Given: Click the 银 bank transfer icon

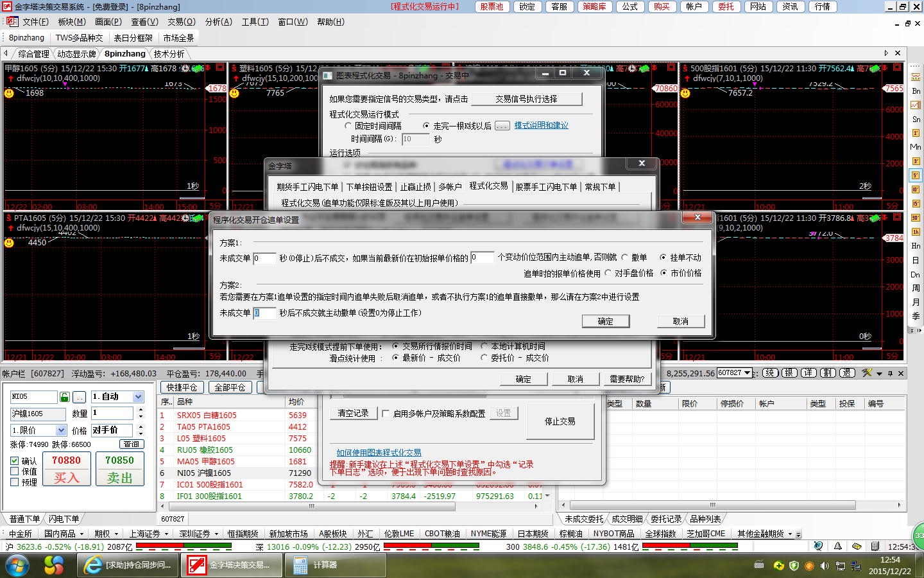Looking at the screenshot, I should coord(789,373).
